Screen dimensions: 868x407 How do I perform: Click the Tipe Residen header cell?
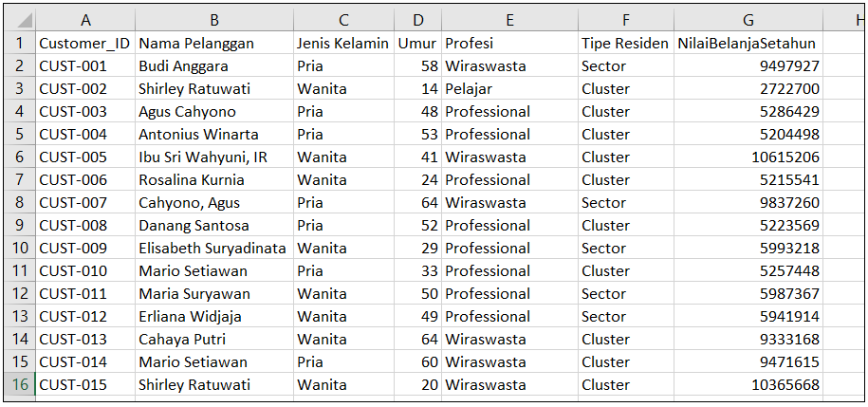pyautogui.click(x=625, y=43)
